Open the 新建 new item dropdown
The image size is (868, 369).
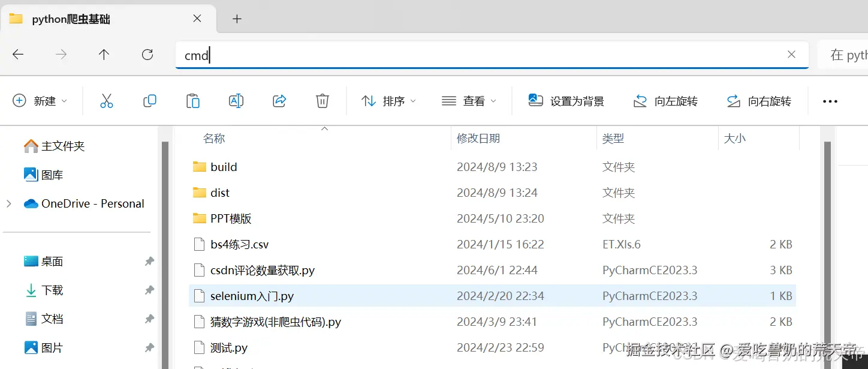coord(40,101)
